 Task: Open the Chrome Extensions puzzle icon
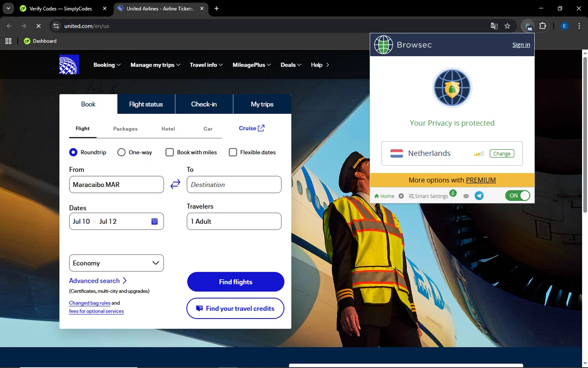point(543,26)
